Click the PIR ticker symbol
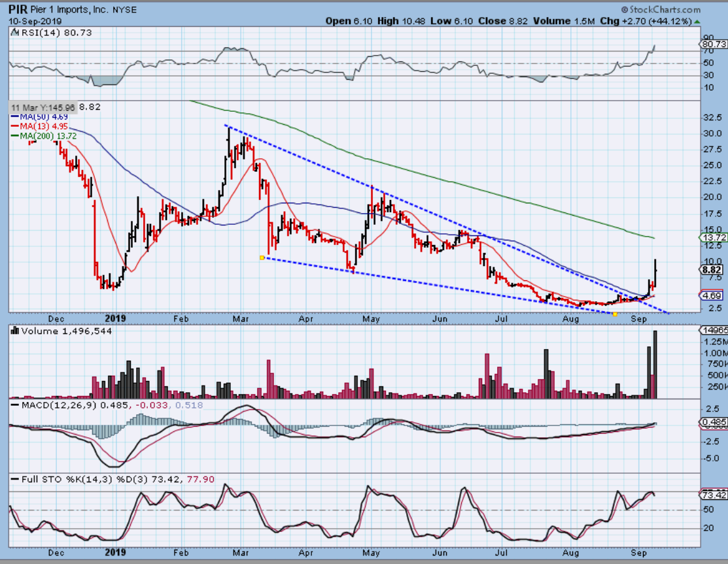 [x=18, y=9]
